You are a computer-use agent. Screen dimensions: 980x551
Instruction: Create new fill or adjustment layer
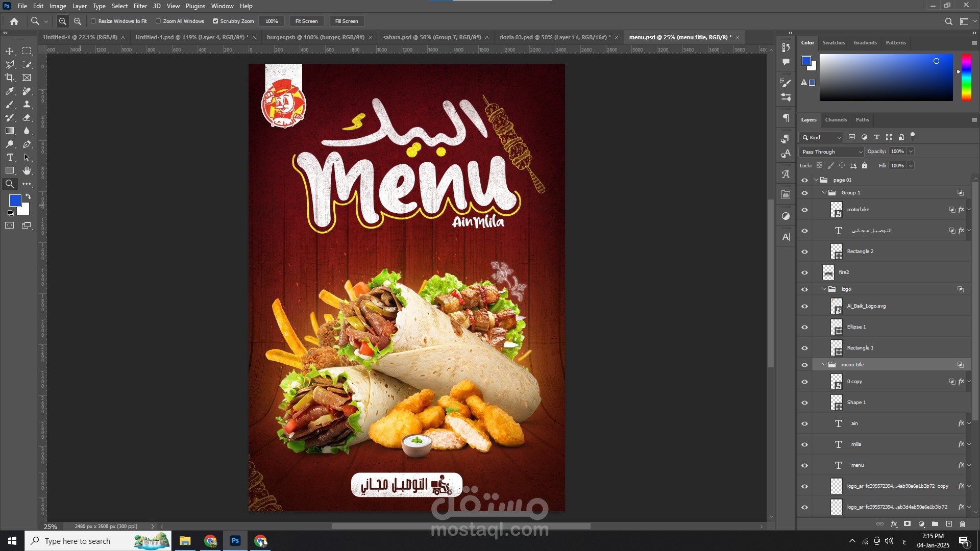[x=921, y=524]
